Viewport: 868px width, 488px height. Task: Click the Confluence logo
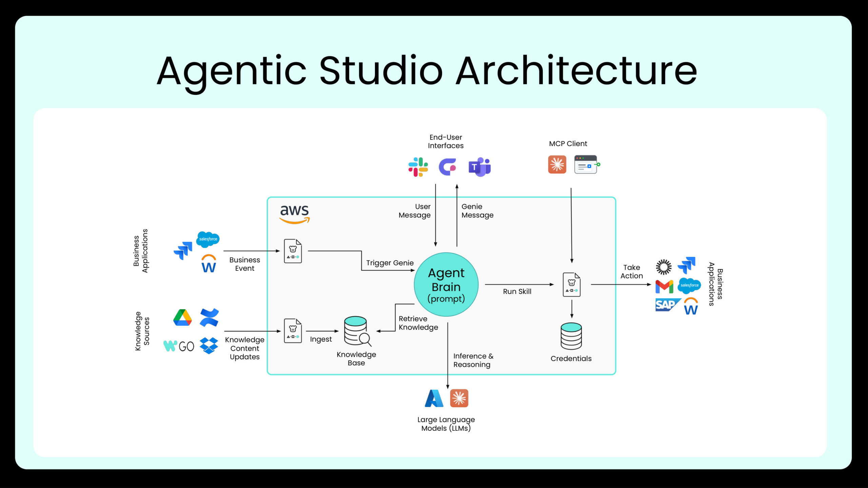pos(209,318)
